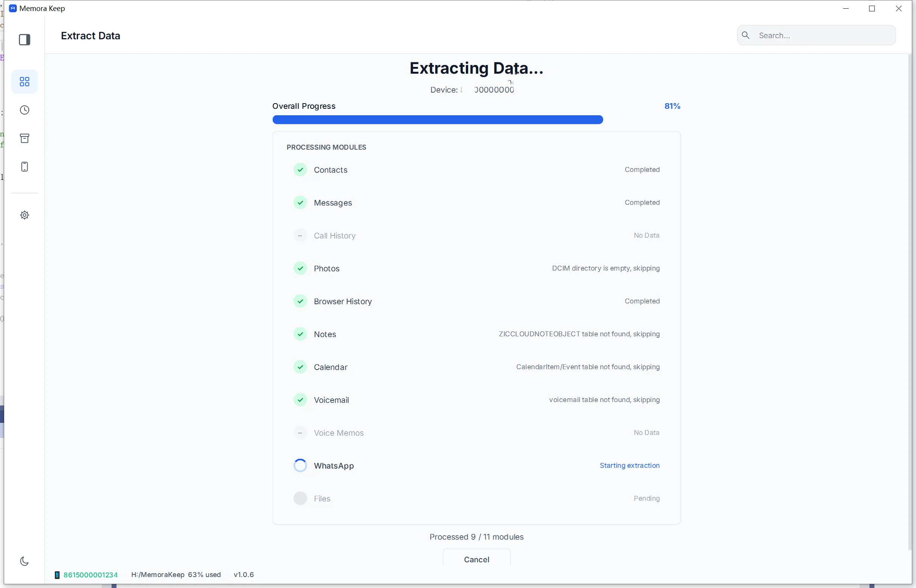916x588 pixels.
Task: Click 'Starting extraction' status text
Action: coord(630,466)
